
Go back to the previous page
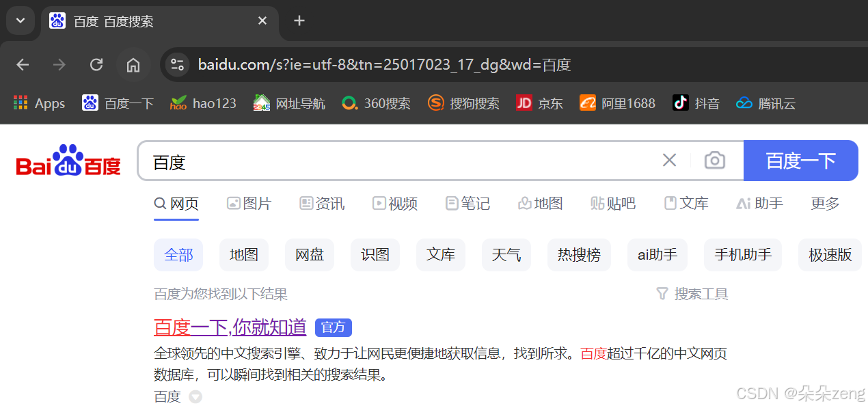pos(23,65)
